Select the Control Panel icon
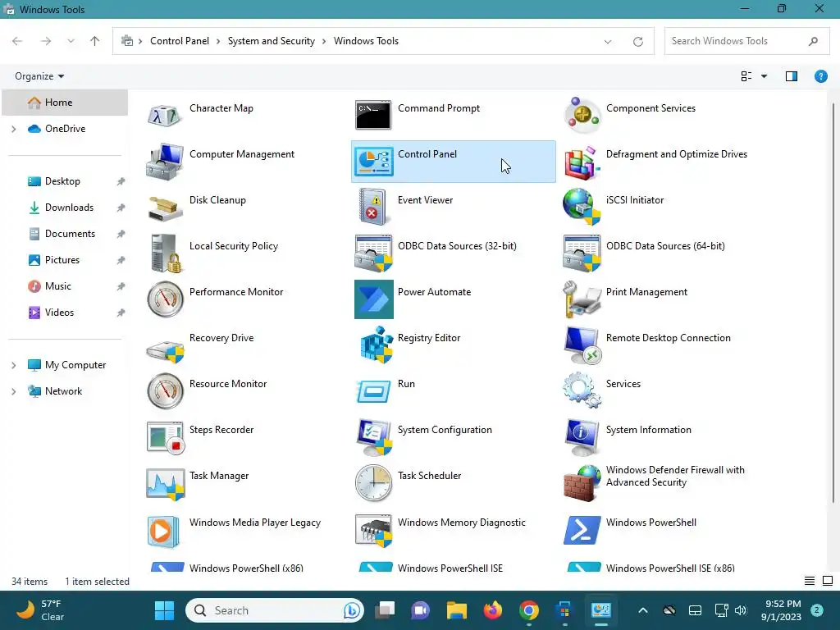This screenshot has width=840, height=630. (x=373, y=162)
